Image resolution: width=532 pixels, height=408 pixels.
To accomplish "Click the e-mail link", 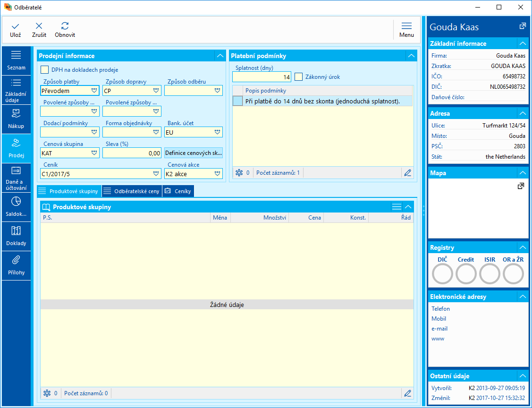I will pos(439,329).
